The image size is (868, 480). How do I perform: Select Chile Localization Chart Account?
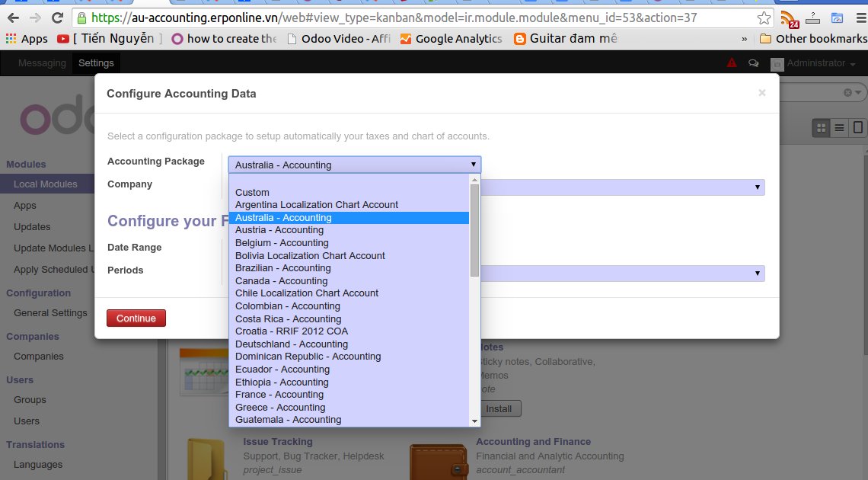[349, 293]
